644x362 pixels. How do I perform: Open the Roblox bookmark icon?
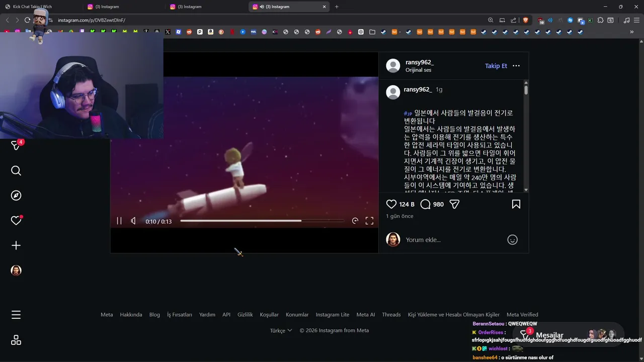pos(178,32)
